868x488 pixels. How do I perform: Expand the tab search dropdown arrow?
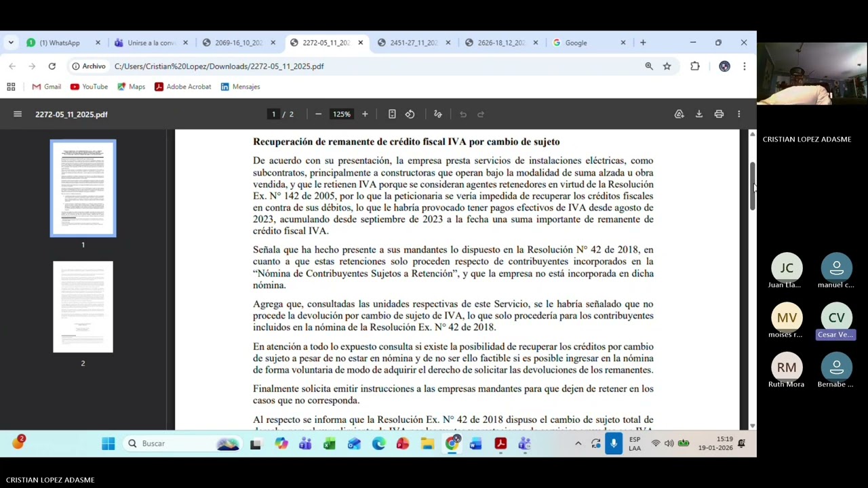(11, 43)
